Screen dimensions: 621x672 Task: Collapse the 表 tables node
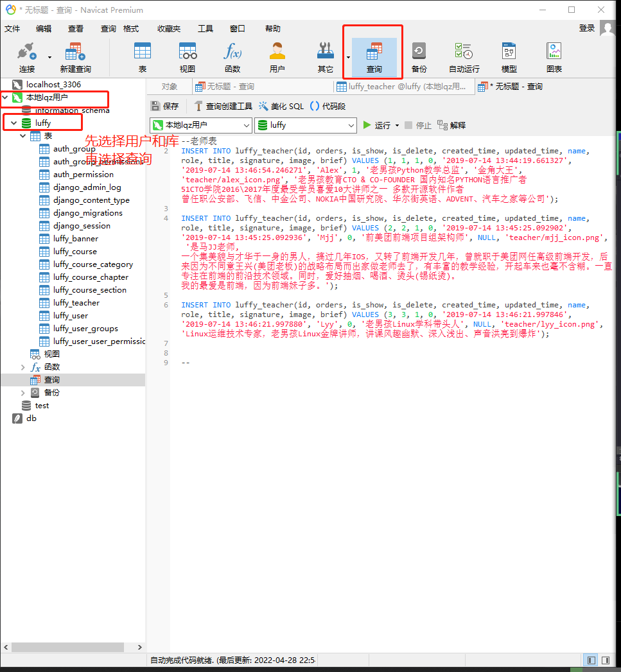tap(22, 136)
